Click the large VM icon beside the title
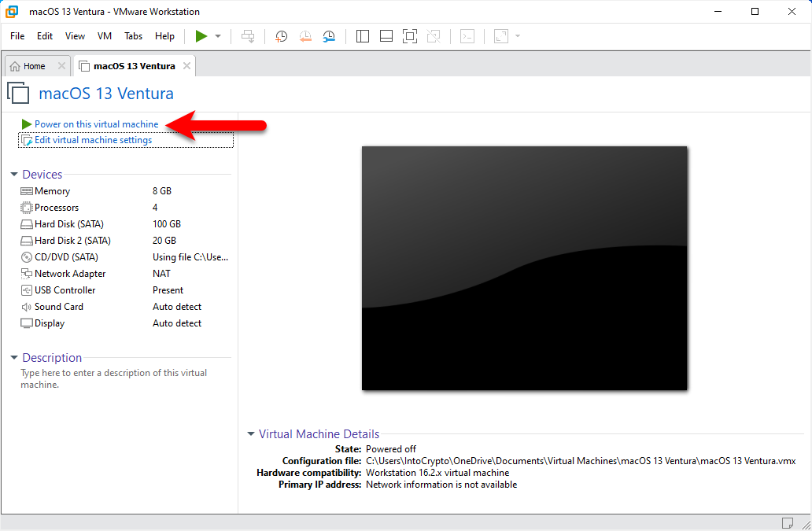This screenshot has width=812, height=531. tap(18, 93)
